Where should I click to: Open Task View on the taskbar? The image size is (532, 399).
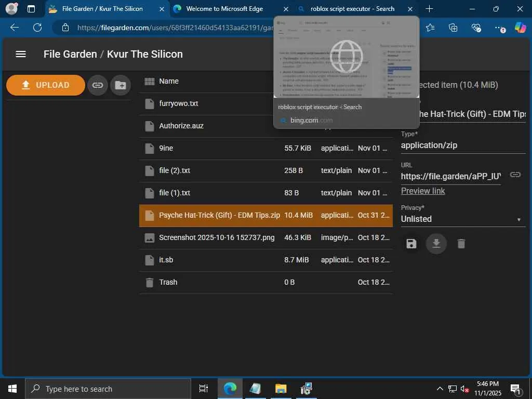coord(203,389)
